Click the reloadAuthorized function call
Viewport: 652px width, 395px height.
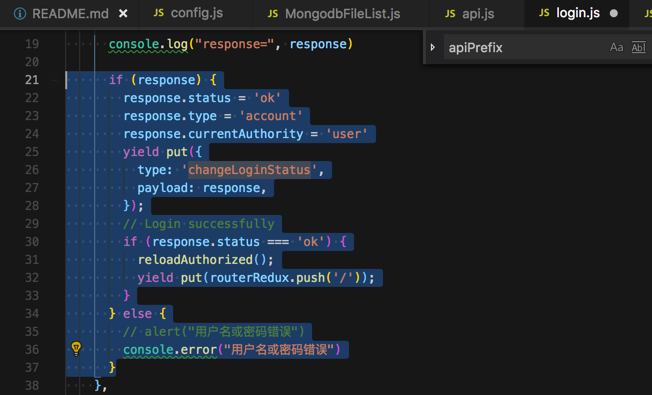(x=195, y=260)
